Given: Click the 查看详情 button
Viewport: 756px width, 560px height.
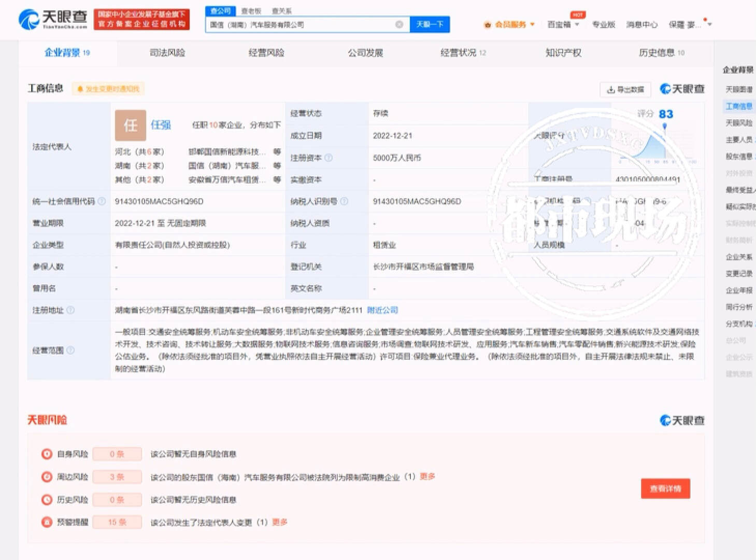Looking at the screenshot, I should point(665,488).
